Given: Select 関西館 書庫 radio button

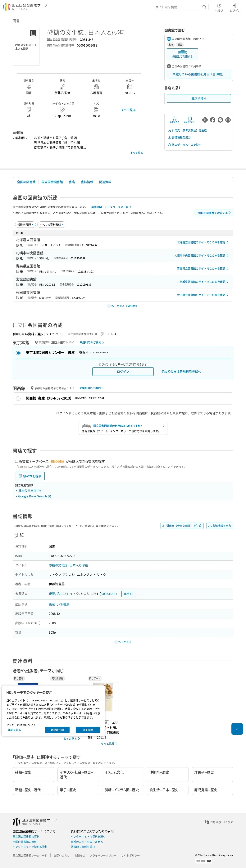Looking at the screenshot, I should click(x=18, y=398).
